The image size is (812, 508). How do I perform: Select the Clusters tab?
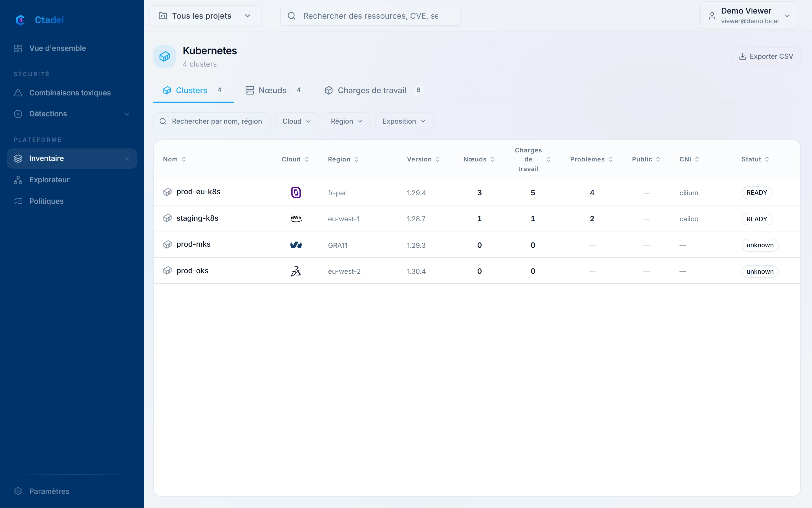pos(193,90)
